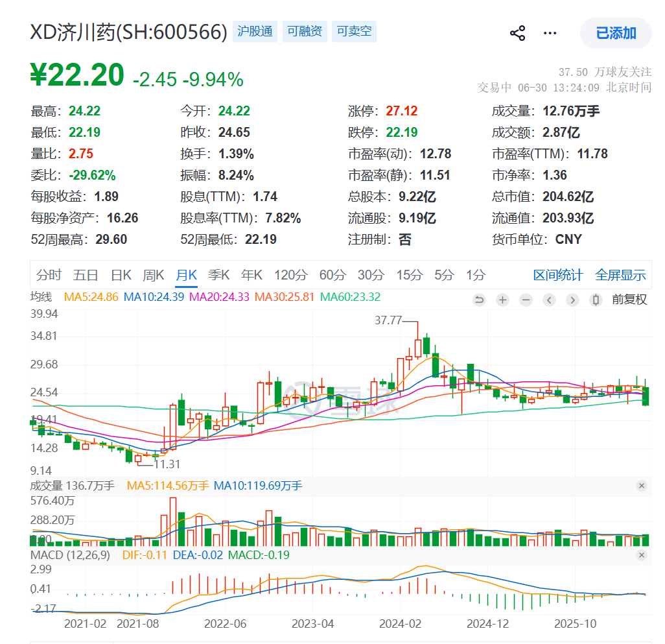Click the 37.77 high marker on chart
Screen dimensions: 665x644
click(388, 320)
